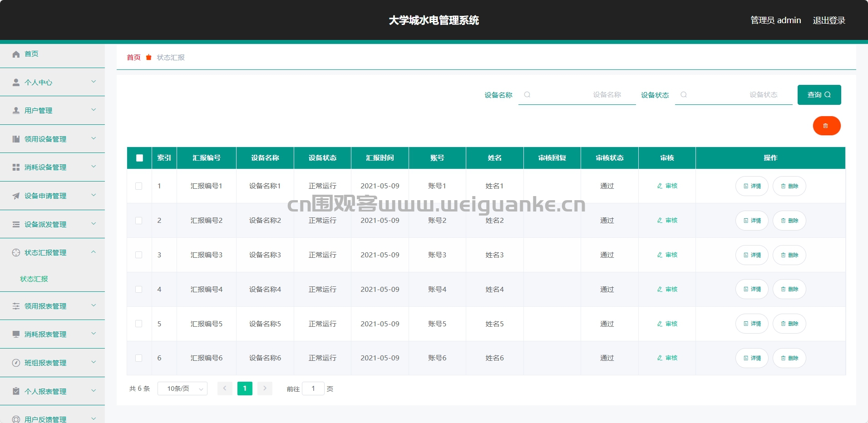The height and width of the screenshot is (423, 868).
Task: Expand the 领用报表管理 menu chevron
Action: tap(94, 305)
